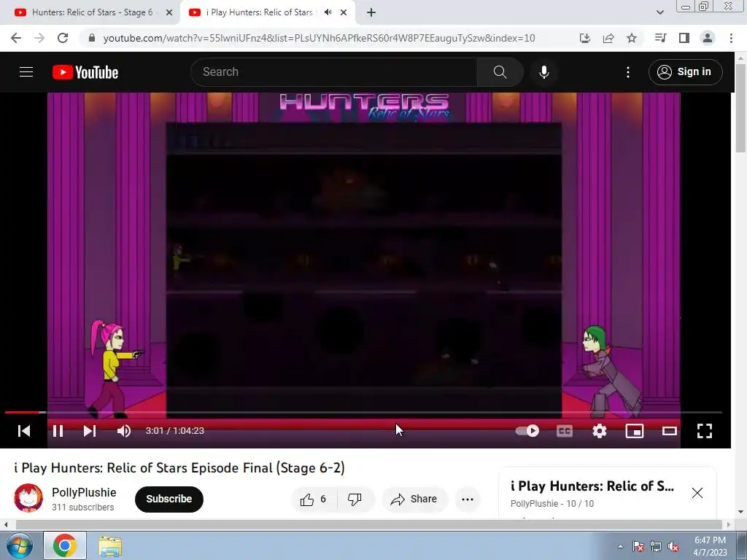Pause the video with the pause button
This screenshot has height=560, width=747.
point(58,431)
